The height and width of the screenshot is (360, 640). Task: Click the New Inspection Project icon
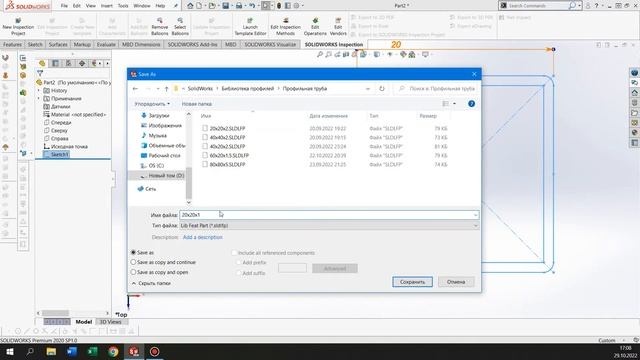tap(18, 20)
